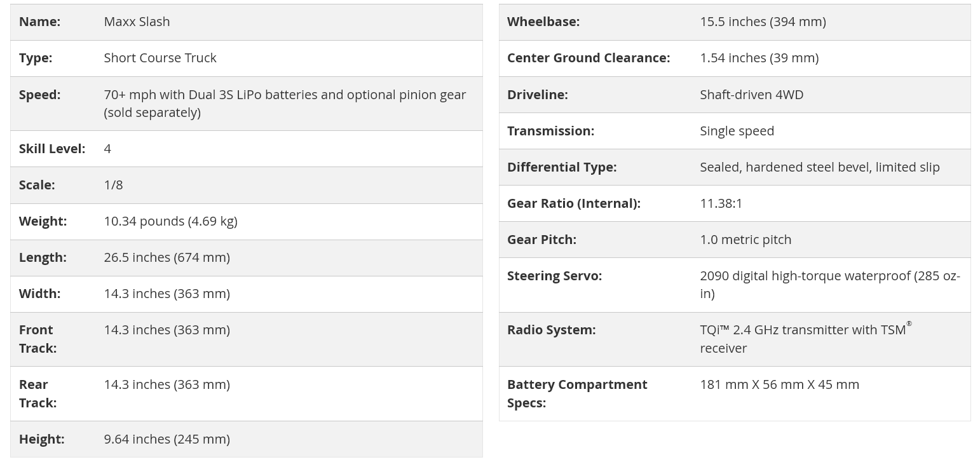Viewport: 980px width, 462px height.
Task: Click the Maxx Slash name value
Action: click(x=137, y=22)
